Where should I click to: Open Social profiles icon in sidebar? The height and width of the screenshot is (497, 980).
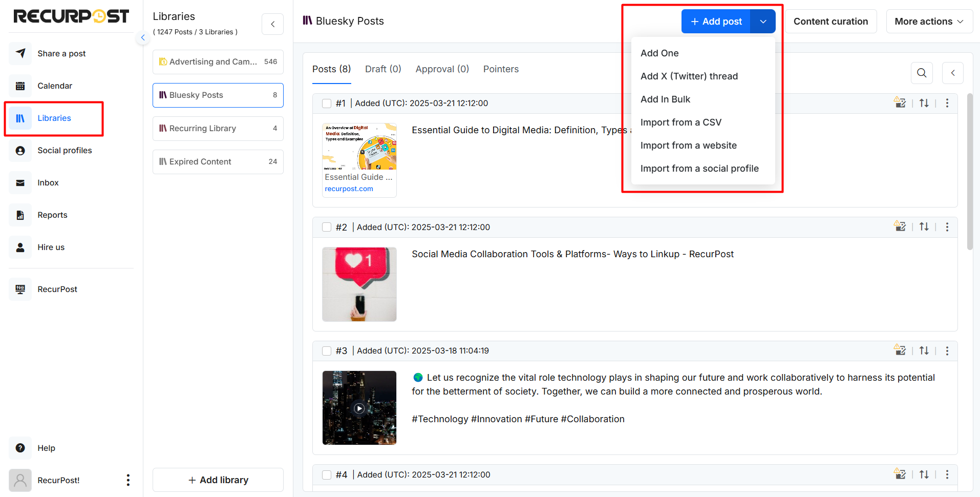[x=20, y=151]
